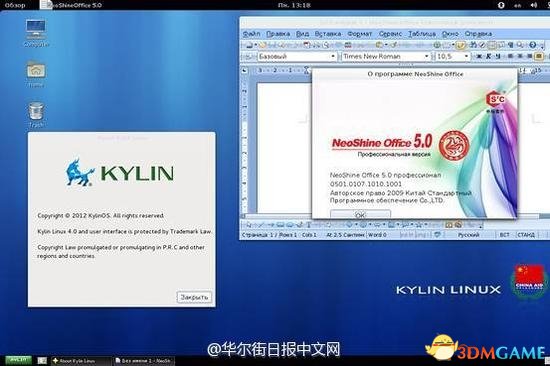Click the Help question mark toolbar icon
This screenshot has width=550, height=366.
click(532, 45)
